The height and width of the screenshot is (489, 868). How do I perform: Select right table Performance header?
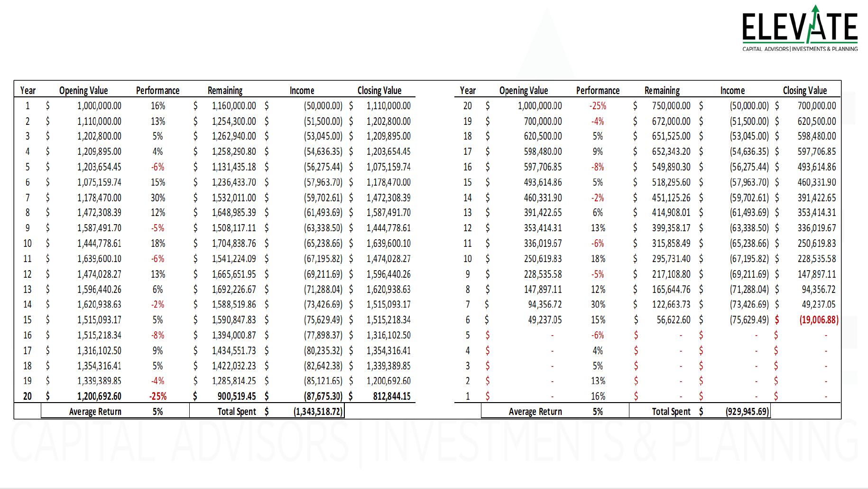tap(598, 90)
